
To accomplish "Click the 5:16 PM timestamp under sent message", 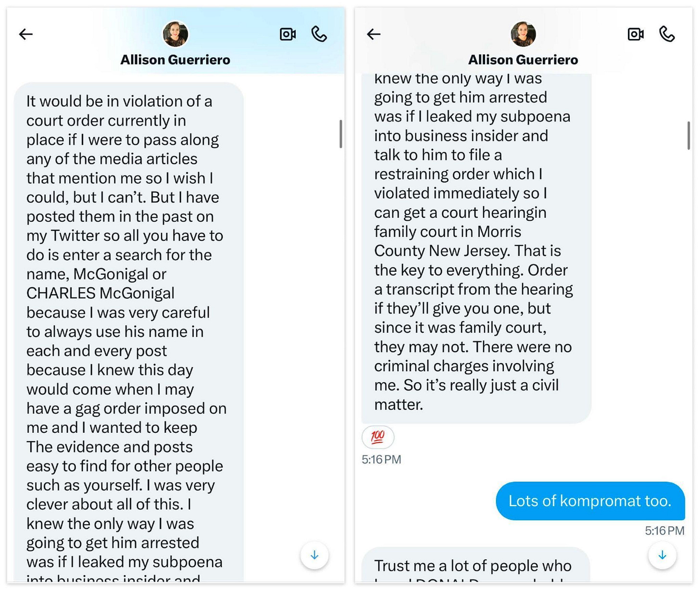I will [x=664, y=531].
